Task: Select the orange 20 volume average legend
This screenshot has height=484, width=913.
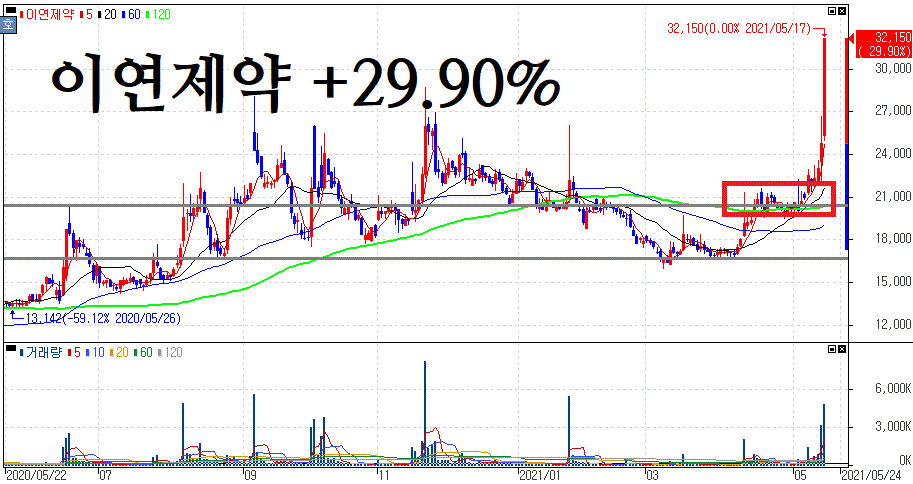Action: click(119, 352)
